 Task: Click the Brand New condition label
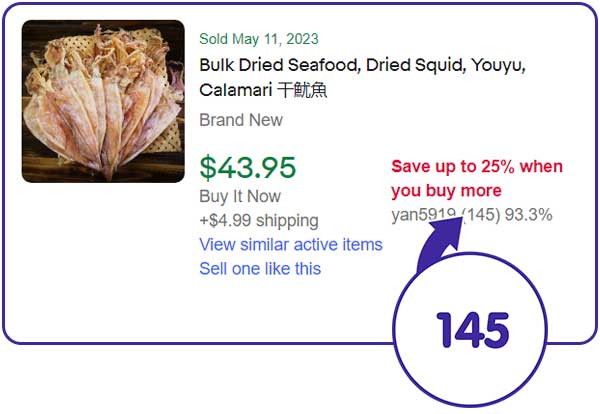tap(241, 120)
